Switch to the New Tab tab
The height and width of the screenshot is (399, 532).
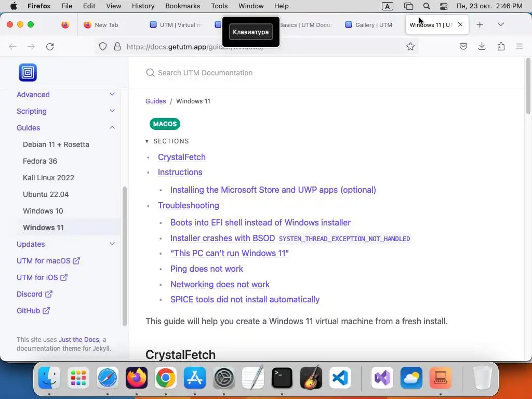(x=106, y=25)
